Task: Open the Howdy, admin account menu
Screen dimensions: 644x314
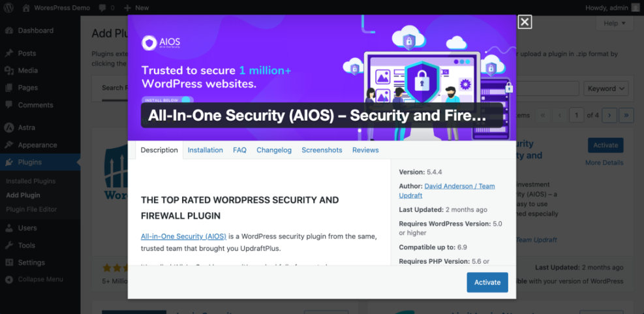Action: [612, 8]
